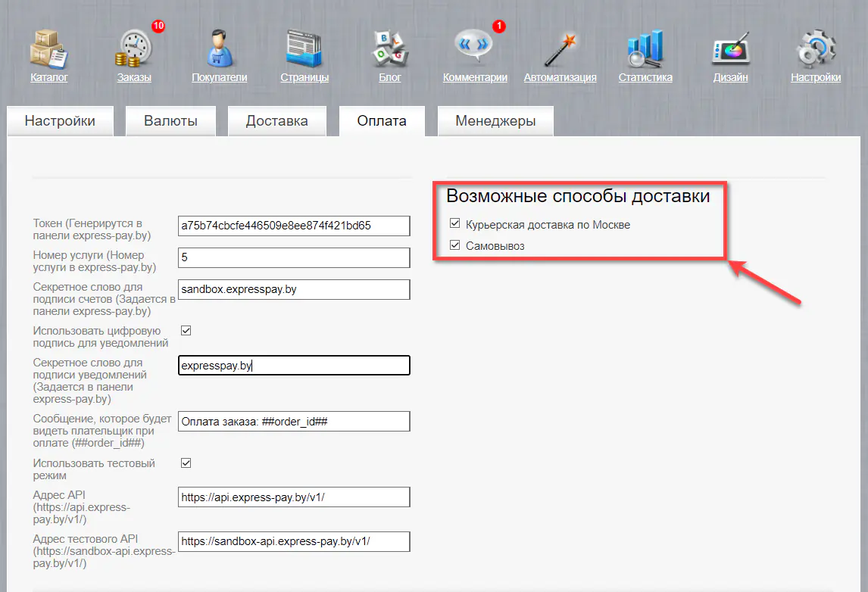This screenshot has height=592, width=868.
Task: Click inside the Токен input field
Action: [294, 226]
